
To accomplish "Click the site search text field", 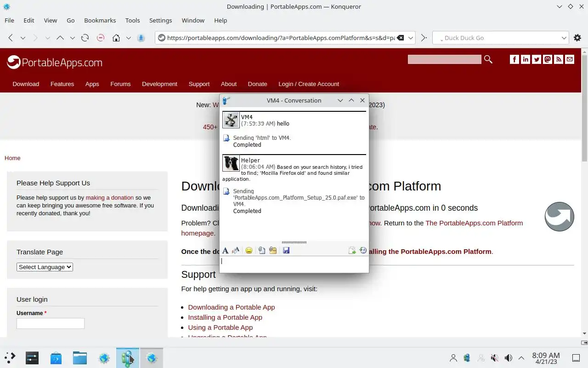I will (444, 59).
